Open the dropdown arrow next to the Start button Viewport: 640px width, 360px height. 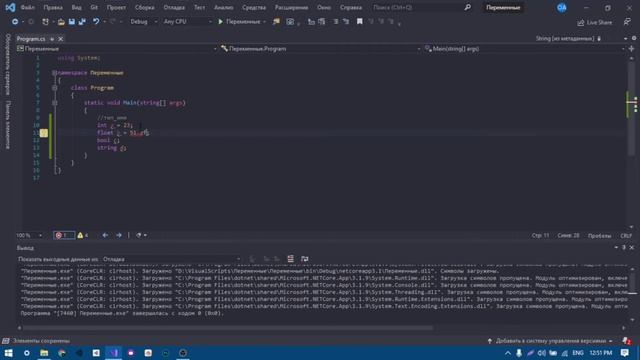[264, 22]
